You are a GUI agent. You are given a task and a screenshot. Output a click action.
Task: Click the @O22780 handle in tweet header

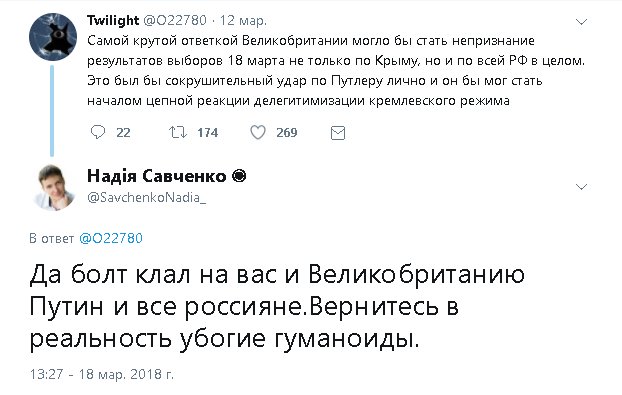click(x=175, y=20)
